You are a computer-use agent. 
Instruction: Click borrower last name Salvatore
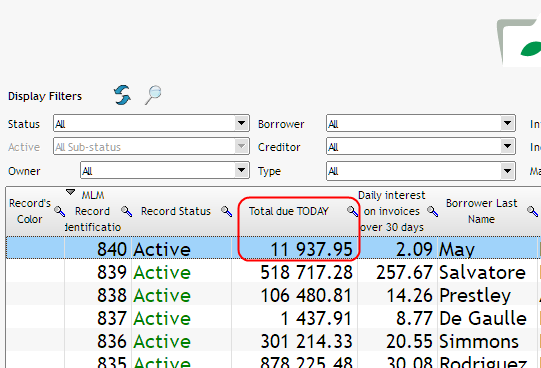pyautogui.click(x=482, y=272)
